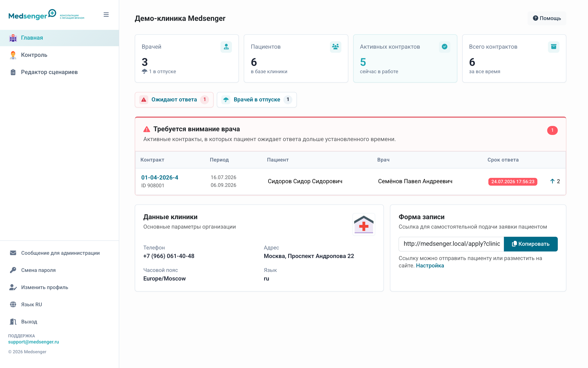Click the application form URL field
This screenshot has height=368, width=588.
pyautogui.click(x=451, y=244)
